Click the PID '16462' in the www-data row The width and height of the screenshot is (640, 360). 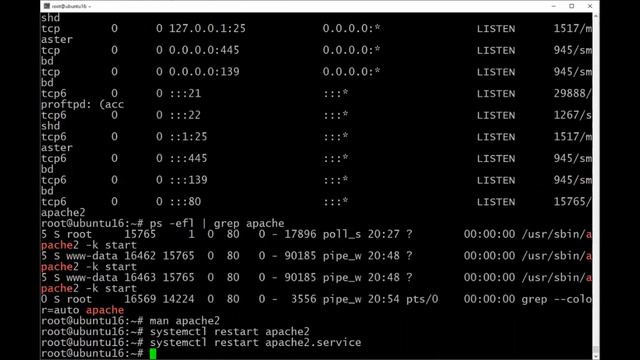(140, 256)
